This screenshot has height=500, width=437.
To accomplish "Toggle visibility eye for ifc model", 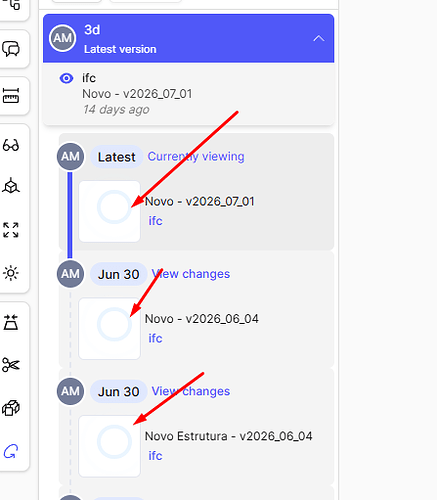I will coord(66,78).
